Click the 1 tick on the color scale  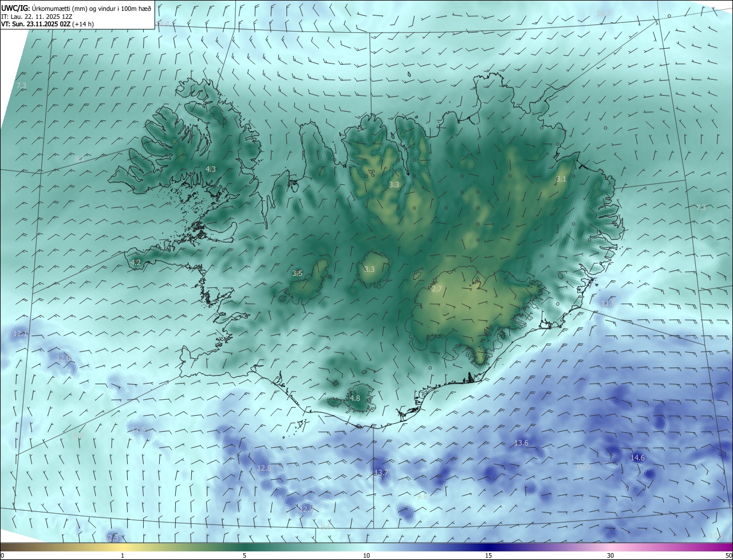(x=123, y=555)
